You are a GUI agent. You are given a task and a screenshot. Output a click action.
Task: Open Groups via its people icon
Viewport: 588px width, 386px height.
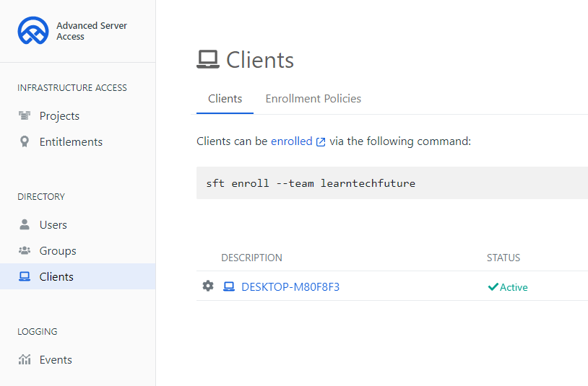coord(25,251)
